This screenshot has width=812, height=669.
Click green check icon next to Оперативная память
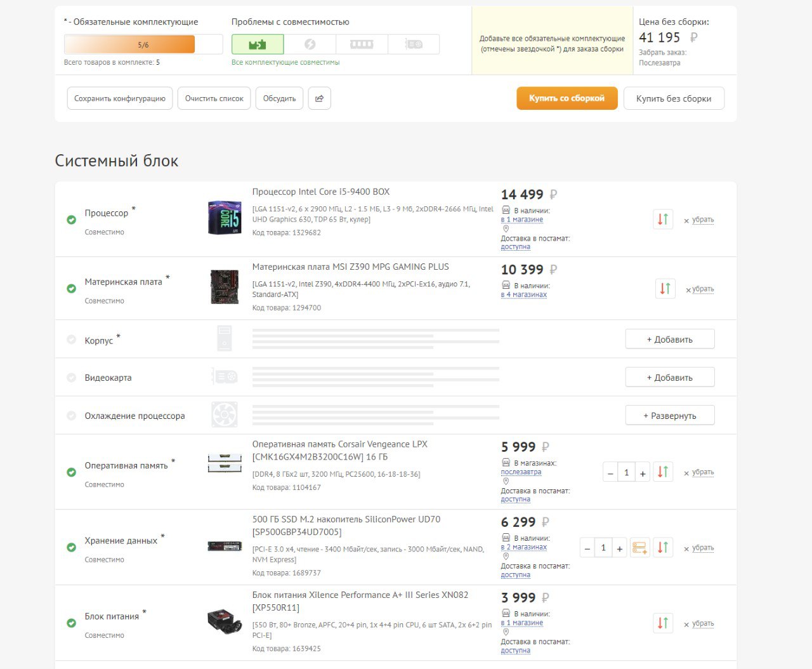(72, 472)
